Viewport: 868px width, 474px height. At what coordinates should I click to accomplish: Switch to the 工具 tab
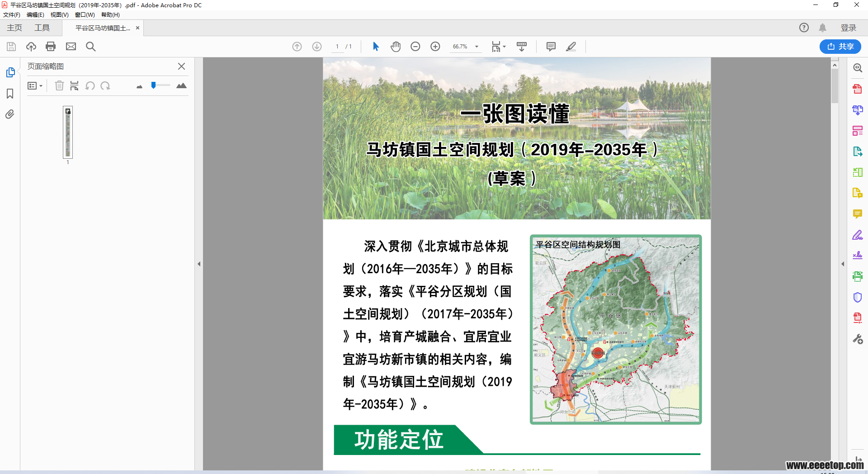tap(42, 28)
